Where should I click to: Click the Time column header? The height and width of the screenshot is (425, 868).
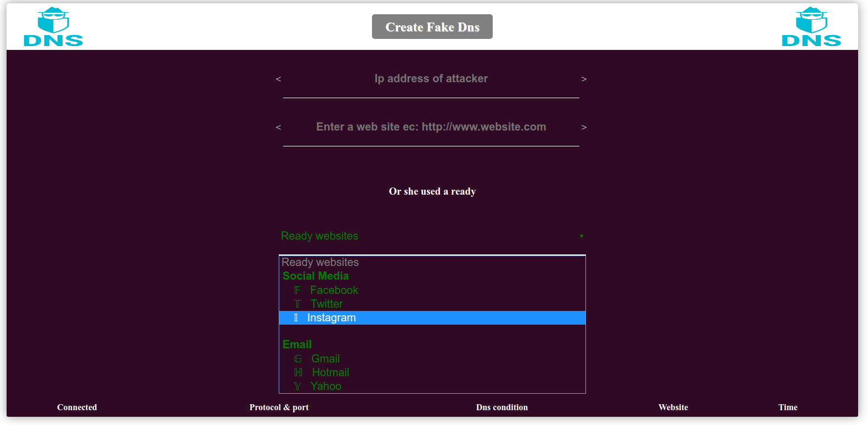coord(788,407)
